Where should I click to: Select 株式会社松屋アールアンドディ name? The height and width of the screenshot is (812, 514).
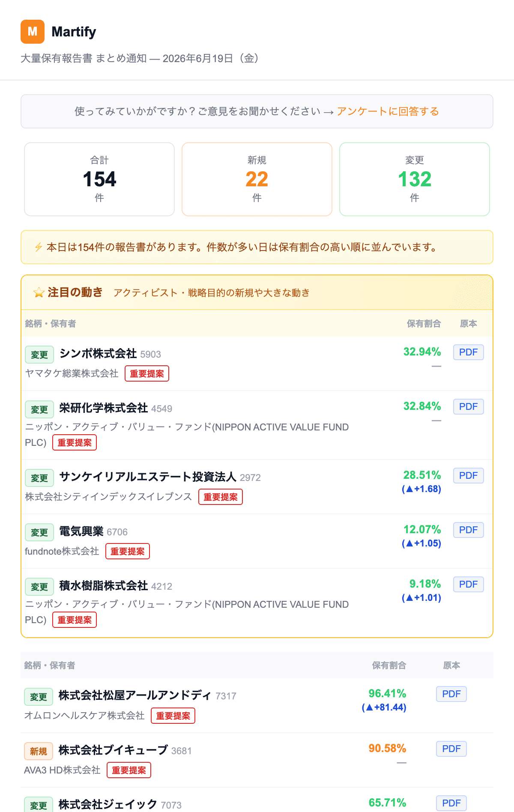[x=135, y=695]
